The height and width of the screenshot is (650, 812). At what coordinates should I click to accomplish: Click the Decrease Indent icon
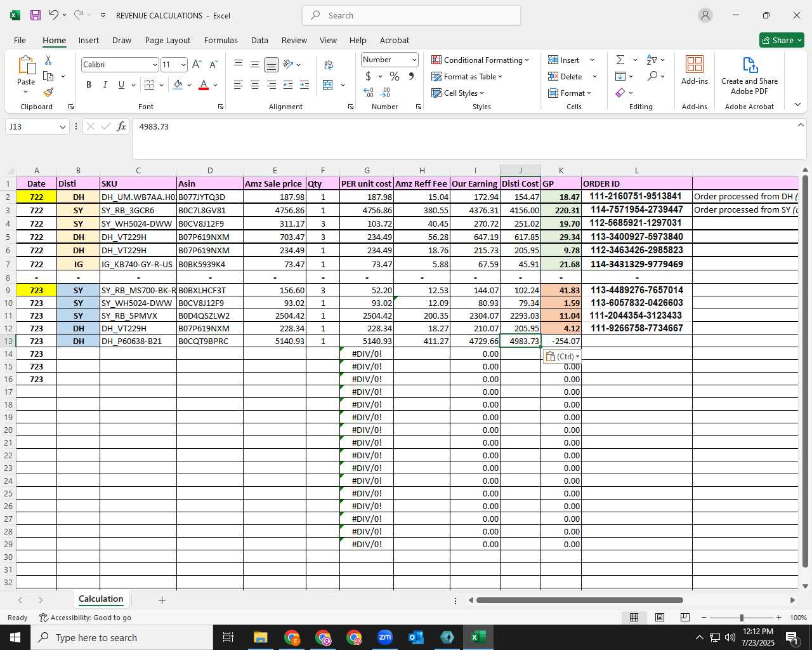(288, 85)
